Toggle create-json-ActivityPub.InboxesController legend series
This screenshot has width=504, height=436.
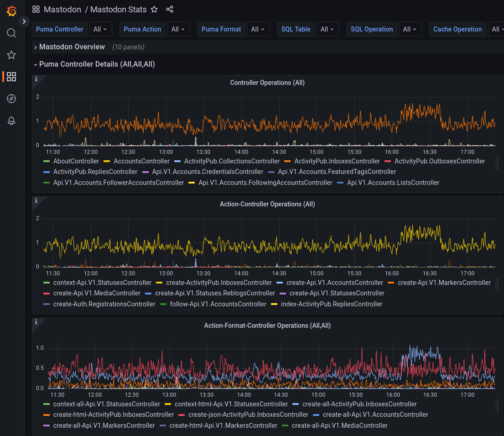click(x=248, y=415)
